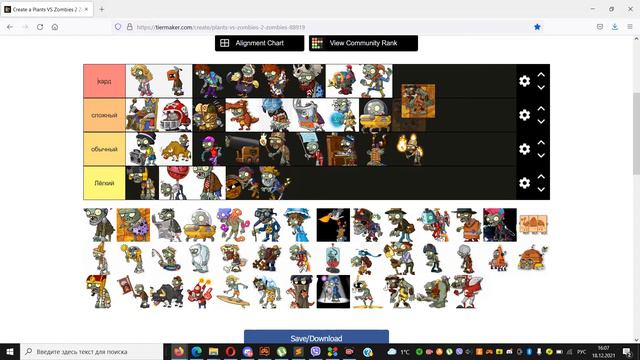This screenshot has width=640, height=360.
Task: Open the Firefox application menu
Action: 630,27
